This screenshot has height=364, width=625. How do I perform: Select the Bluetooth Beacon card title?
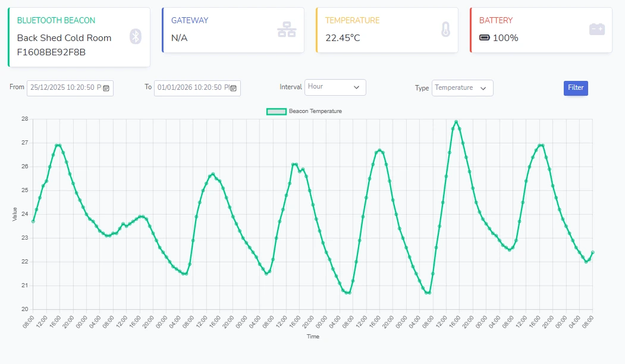click(x=56, y=20)
